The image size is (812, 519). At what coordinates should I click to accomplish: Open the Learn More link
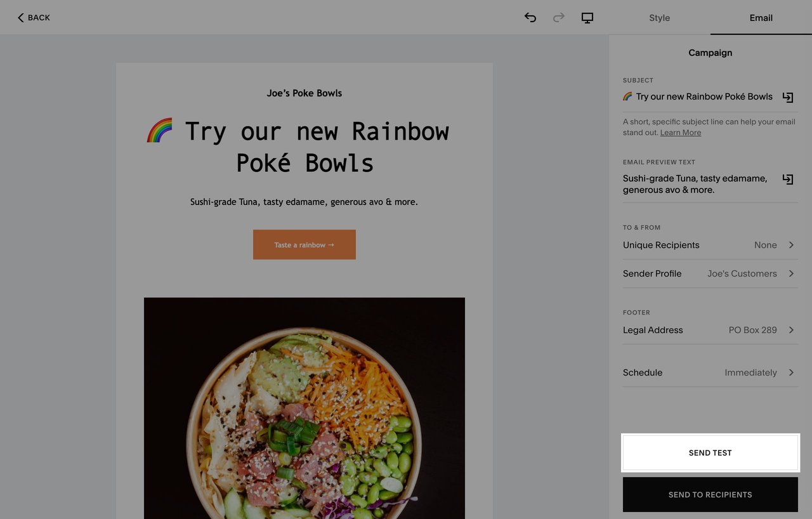680,132
